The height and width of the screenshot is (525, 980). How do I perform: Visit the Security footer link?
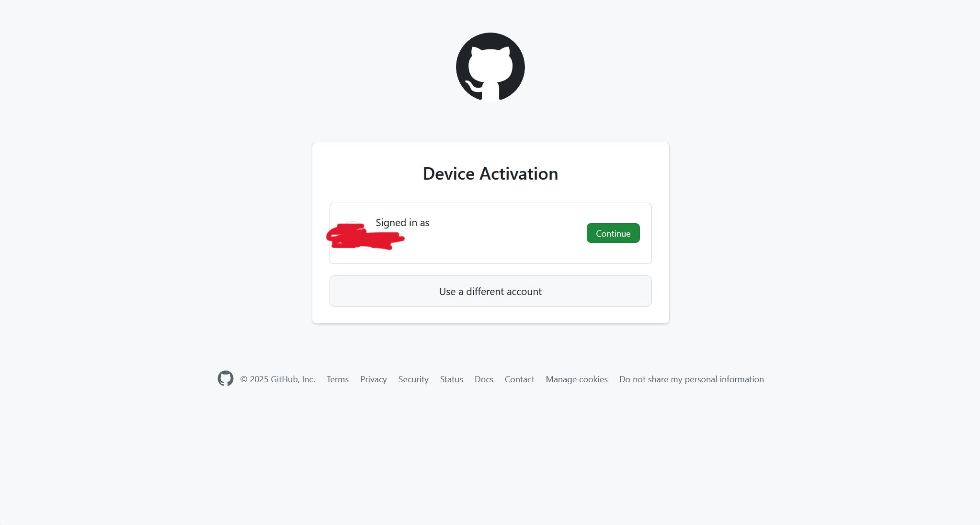(x=413, y=379)
